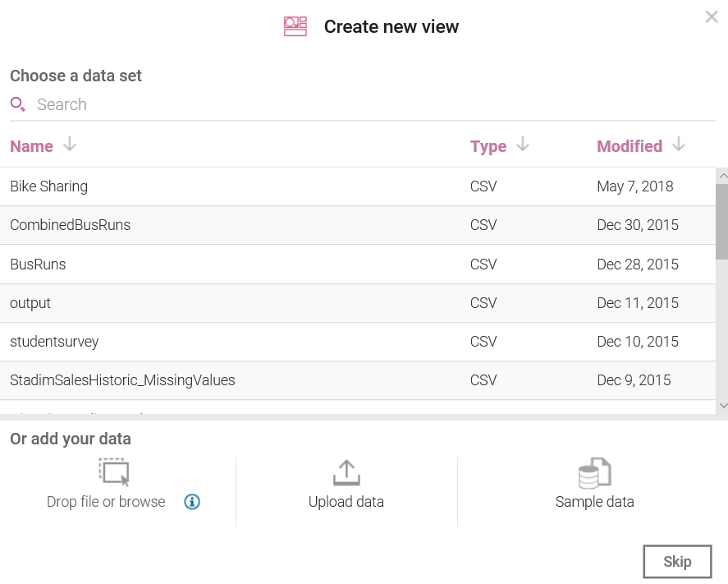Pick the BusRuns data set row
Image resolution: width=728 pixels, height=584 pixels.
tap(38, 264)
